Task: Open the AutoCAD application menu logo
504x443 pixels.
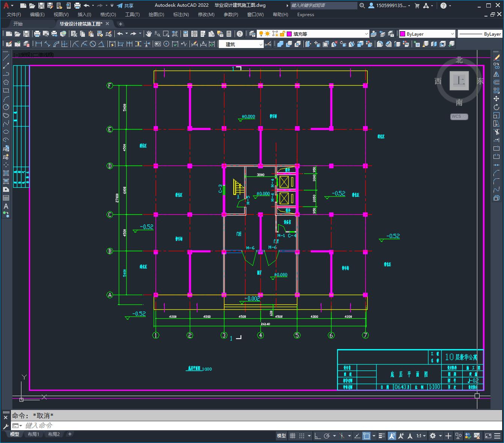Action: [x=6, y=5]
